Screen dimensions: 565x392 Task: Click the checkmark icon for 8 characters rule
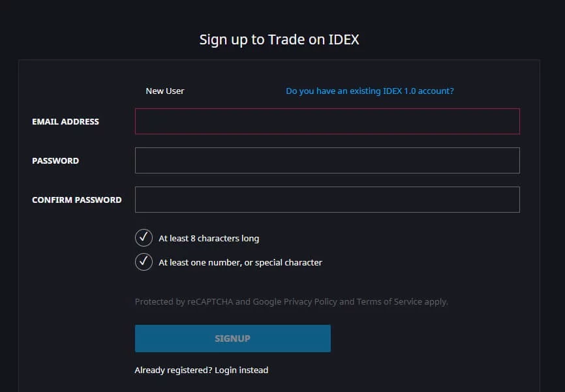[144, 238]
